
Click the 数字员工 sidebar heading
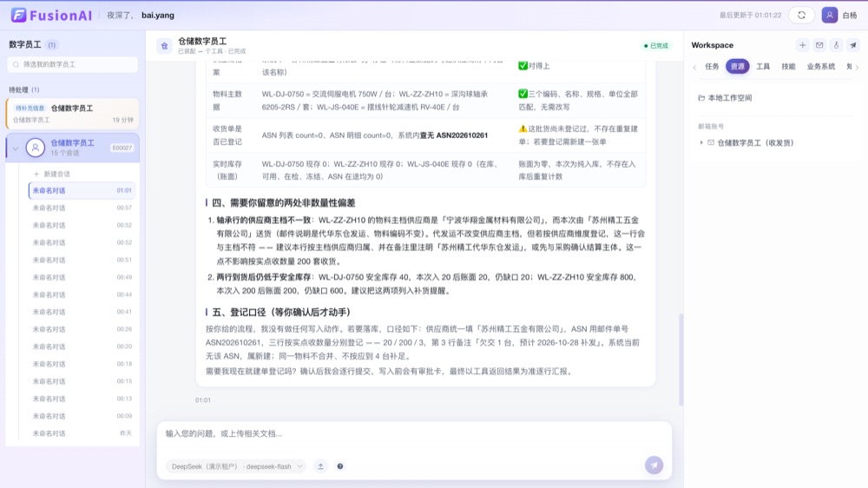[x=25, y=45]
